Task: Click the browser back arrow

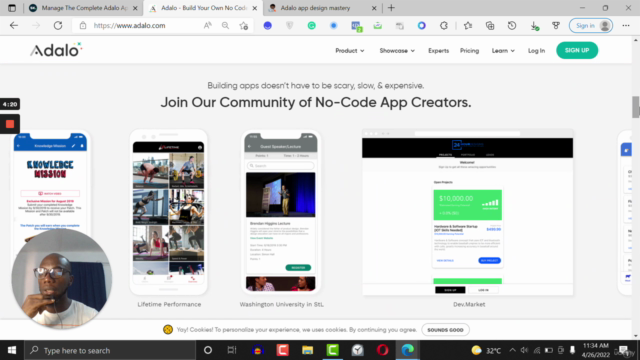Action: pos(14,25)
